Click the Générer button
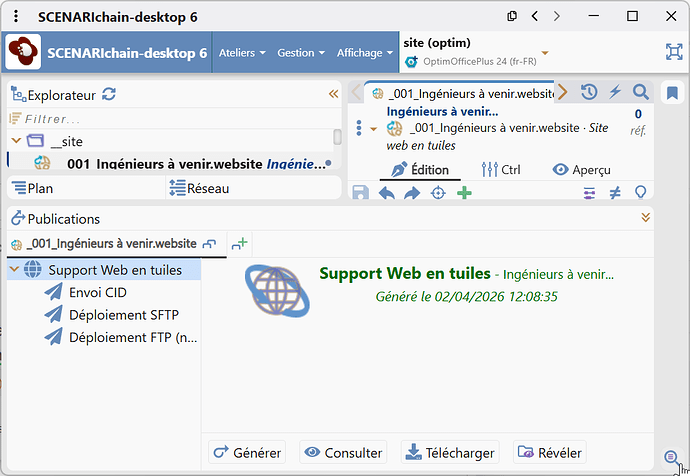Image resolution: width=690 pixels, height=476 pixels. pyautogui.click(x=246, y=452)
